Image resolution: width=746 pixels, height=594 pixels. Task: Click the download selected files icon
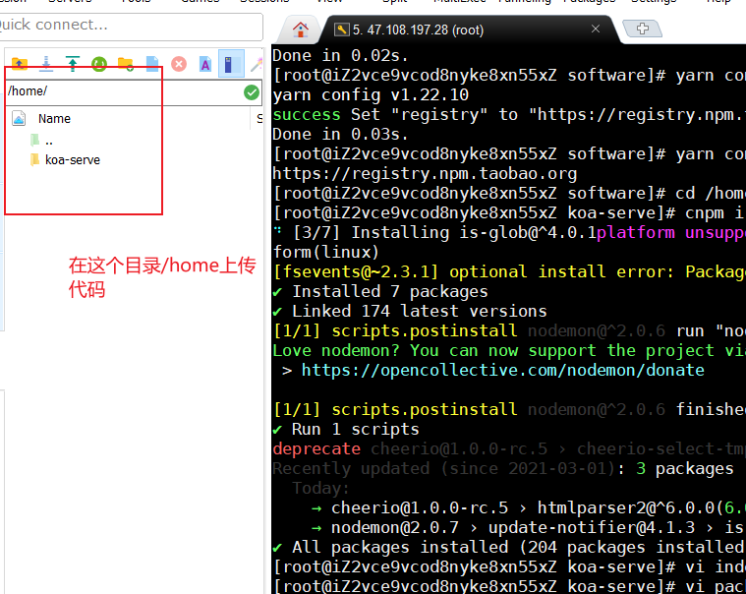[x=46, y=64]
